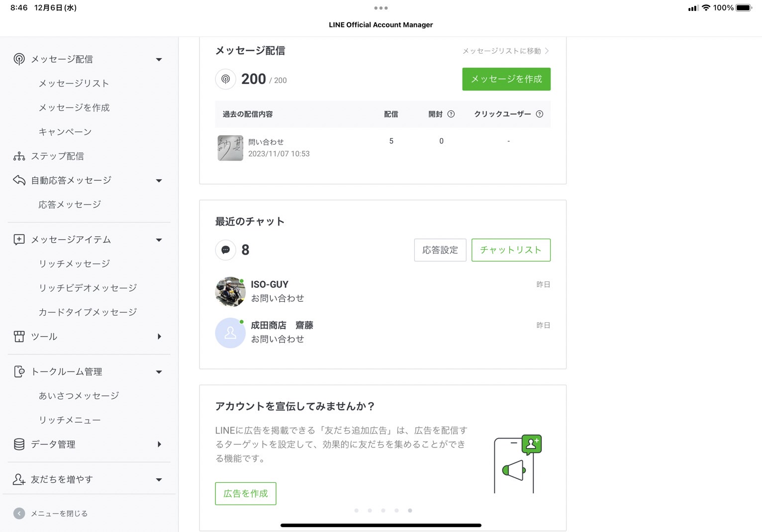The height and width of the screenshot is (532, 762).
Task: Click the three-dot multitasking icon at top
Action: pyautogui.click(x=381, y=8)
